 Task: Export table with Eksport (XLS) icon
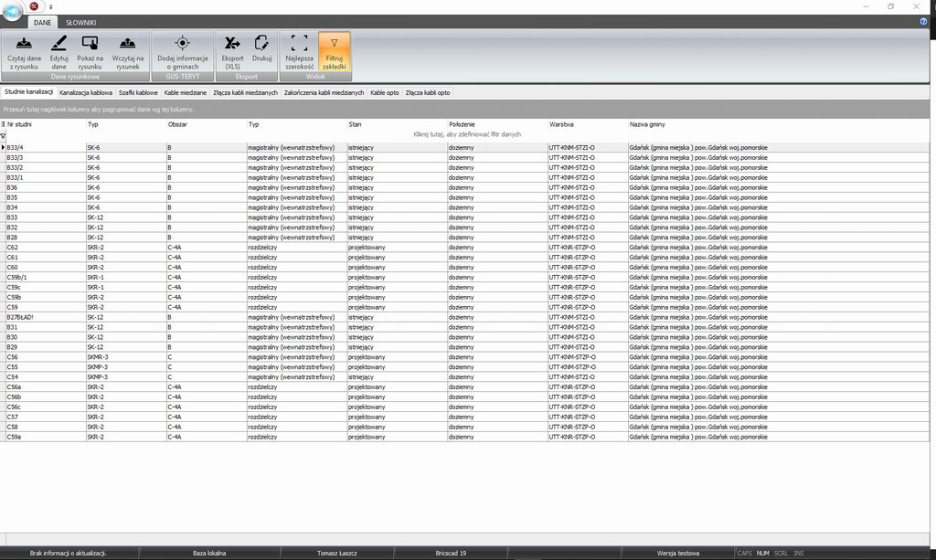click(232, 43)
